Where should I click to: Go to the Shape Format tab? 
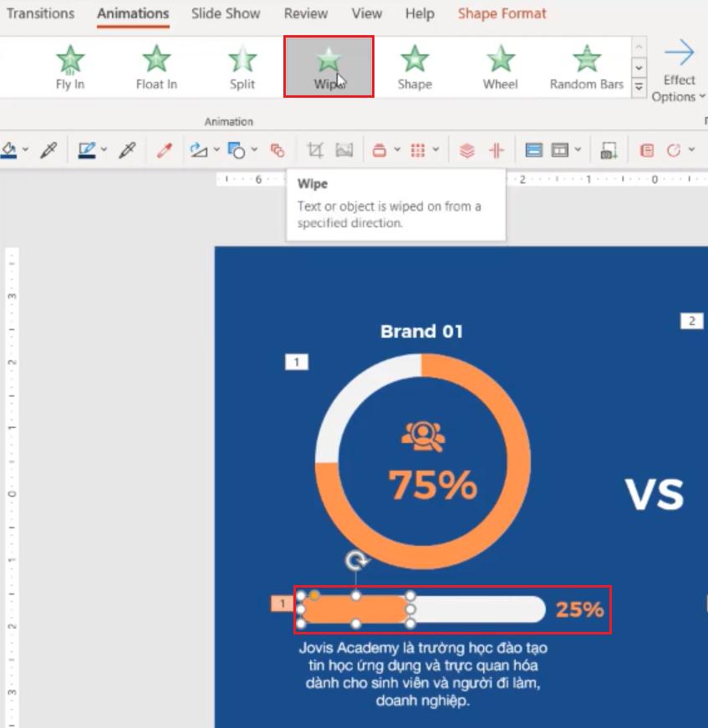[501, 13]
